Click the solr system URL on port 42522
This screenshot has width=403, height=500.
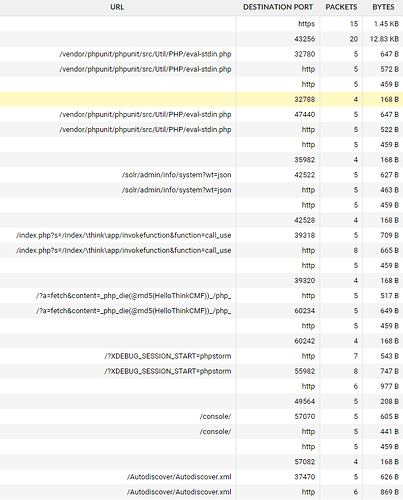(176, 175)
